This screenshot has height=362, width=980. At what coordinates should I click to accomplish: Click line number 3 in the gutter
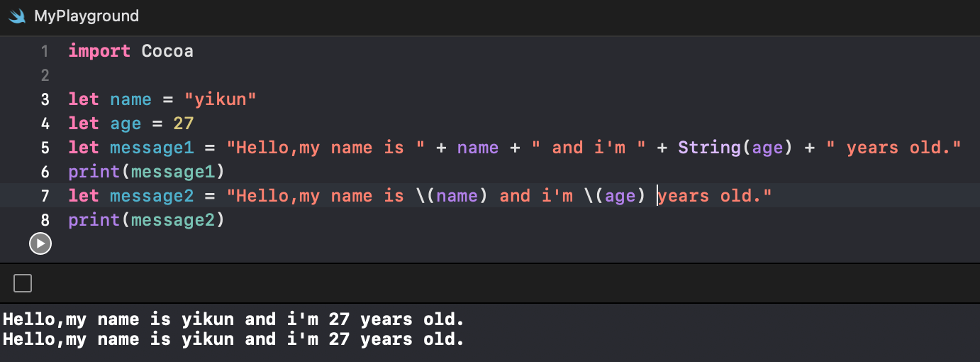[45, 99]
